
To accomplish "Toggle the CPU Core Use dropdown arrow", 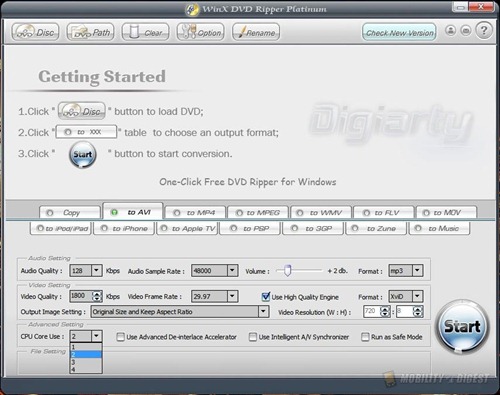I will pyautogui.click(x=96, y=336).
